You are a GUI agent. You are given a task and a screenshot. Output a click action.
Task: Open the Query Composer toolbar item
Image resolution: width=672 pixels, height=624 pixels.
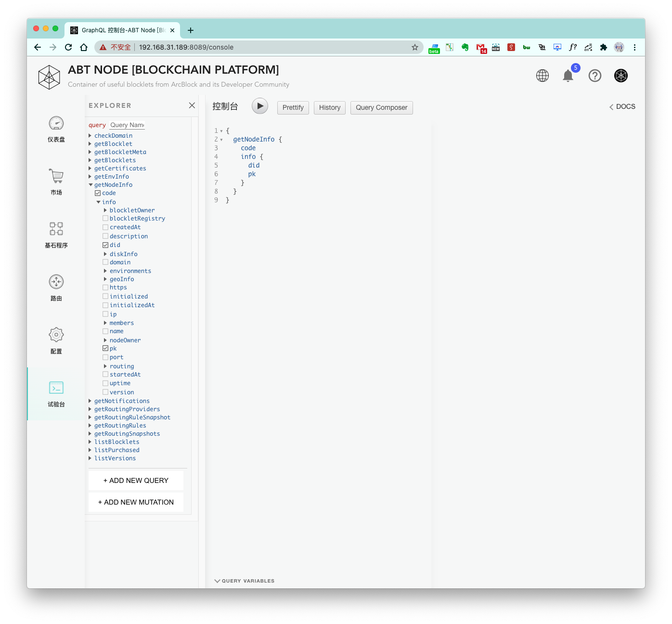tap(381, 108)
